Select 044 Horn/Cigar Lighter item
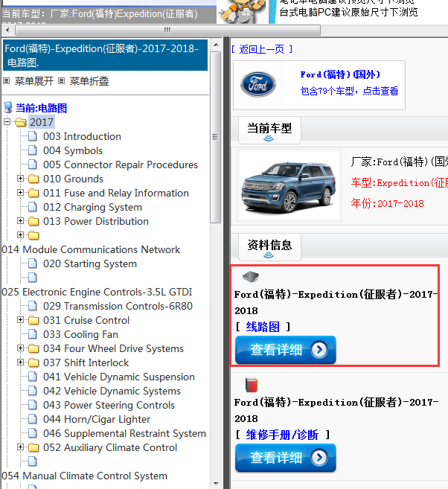Viewport: 448px width, 489px height. pyautogui.click(x=97, y=420)
